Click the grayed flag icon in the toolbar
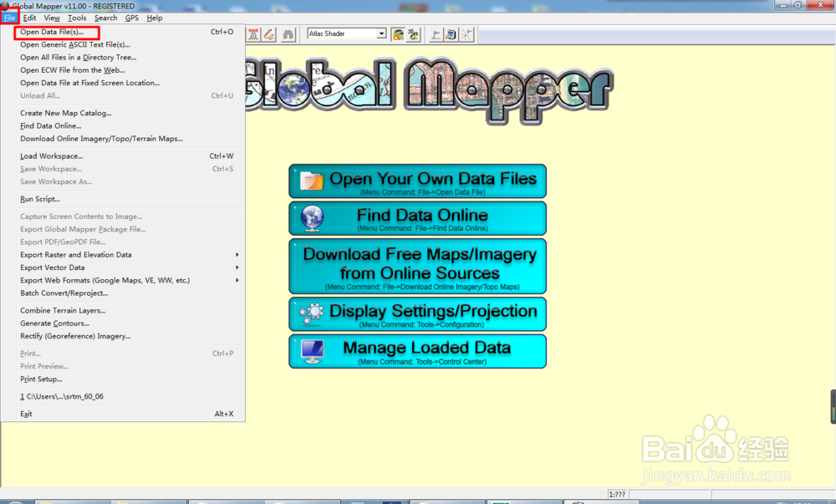This screenshot has width=836, height=504. click(x=436, y=34)
